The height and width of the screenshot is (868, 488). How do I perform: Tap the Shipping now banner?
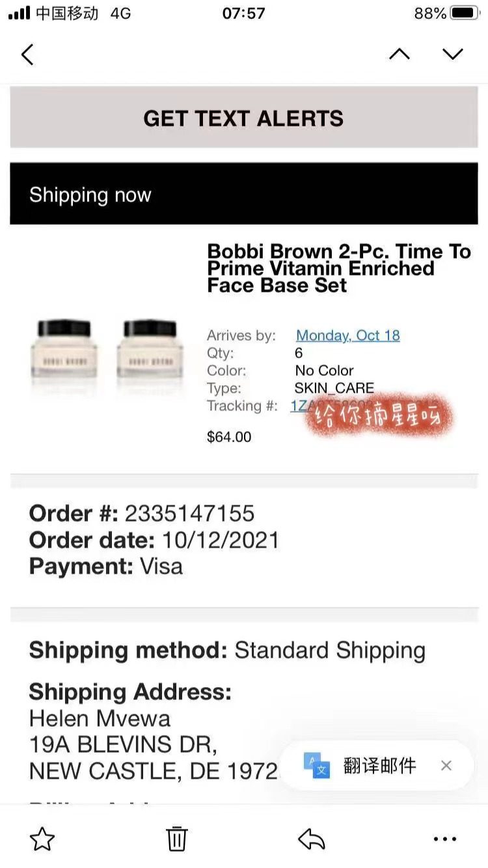pos(244,194)
